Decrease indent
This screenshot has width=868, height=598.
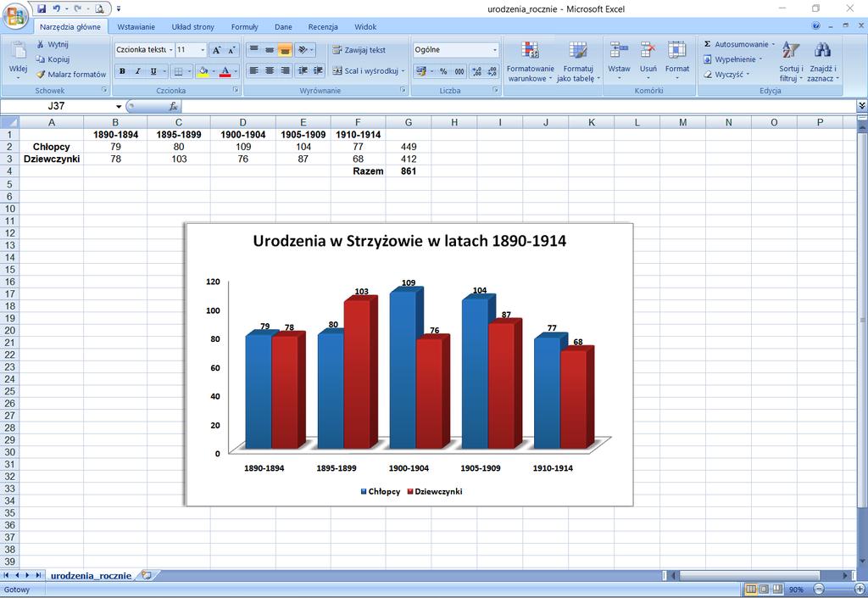(x=303, y=71)
